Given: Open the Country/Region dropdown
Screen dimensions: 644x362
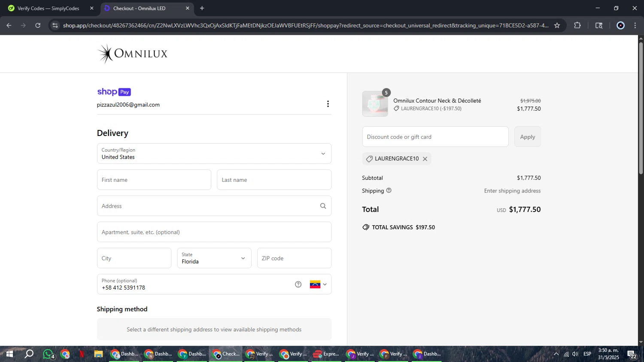Looking at the screenshot, I should coord(214,154).
